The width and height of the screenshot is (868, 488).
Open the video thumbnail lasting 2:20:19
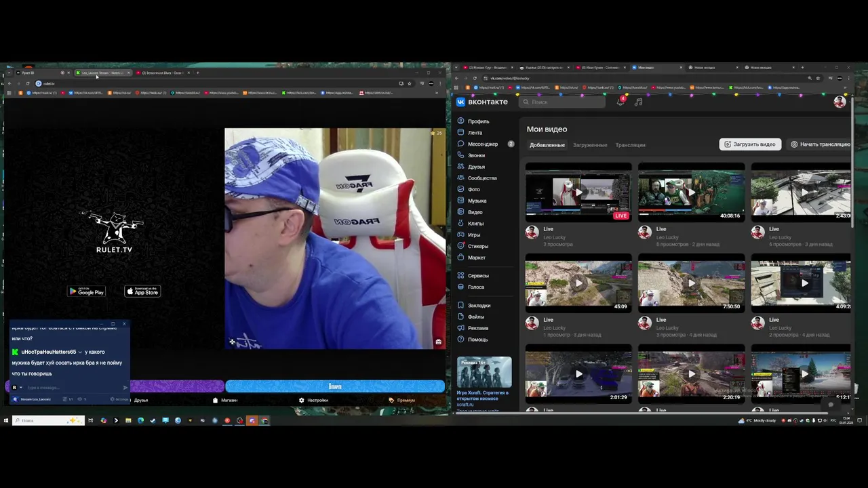coord(691,373)
